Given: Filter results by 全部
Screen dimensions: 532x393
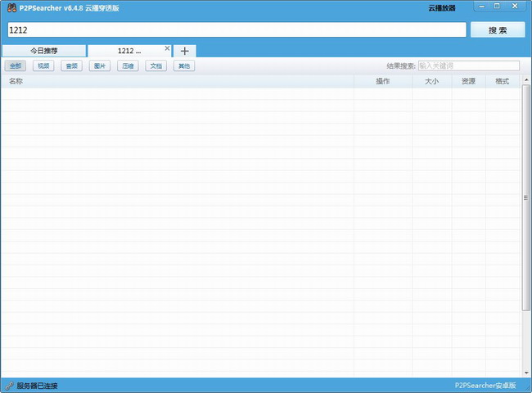Looking at the screenshot, I should tap(16, 65).
